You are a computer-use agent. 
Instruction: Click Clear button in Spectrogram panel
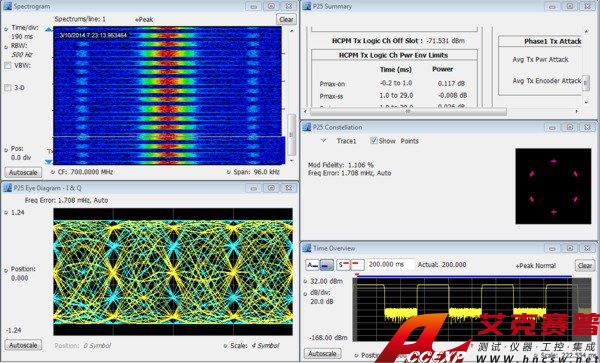[286, 20]
